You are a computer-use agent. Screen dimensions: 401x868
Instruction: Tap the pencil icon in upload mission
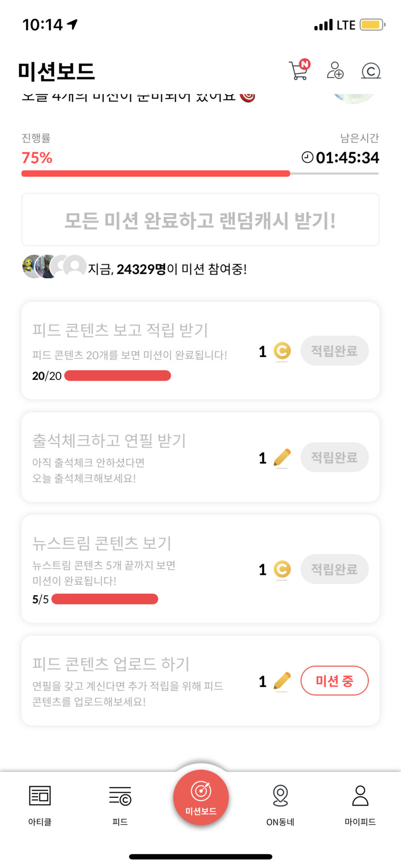tap(282, 681)
